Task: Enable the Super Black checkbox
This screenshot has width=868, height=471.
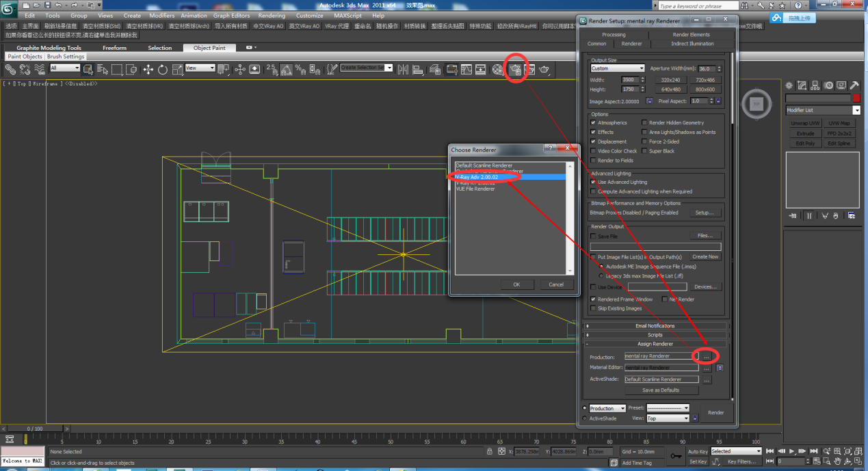Action: 644,151
